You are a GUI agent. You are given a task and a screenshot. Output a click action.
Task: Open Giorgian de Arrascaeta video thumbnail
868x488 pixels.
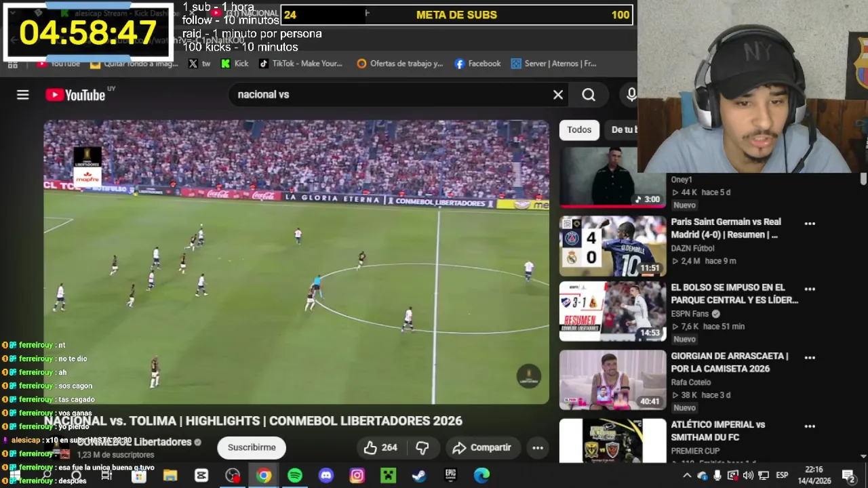pos(613,380)
